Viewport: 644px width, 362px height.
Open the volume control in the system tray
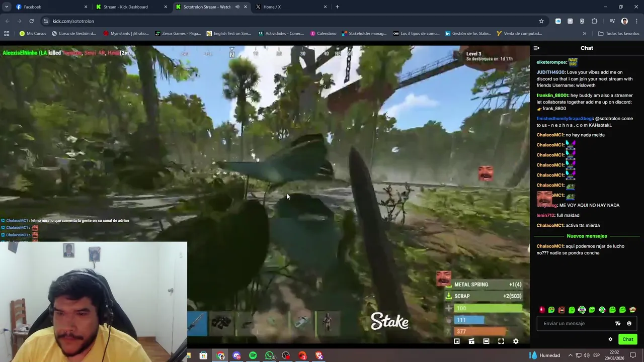click(587, 355)
